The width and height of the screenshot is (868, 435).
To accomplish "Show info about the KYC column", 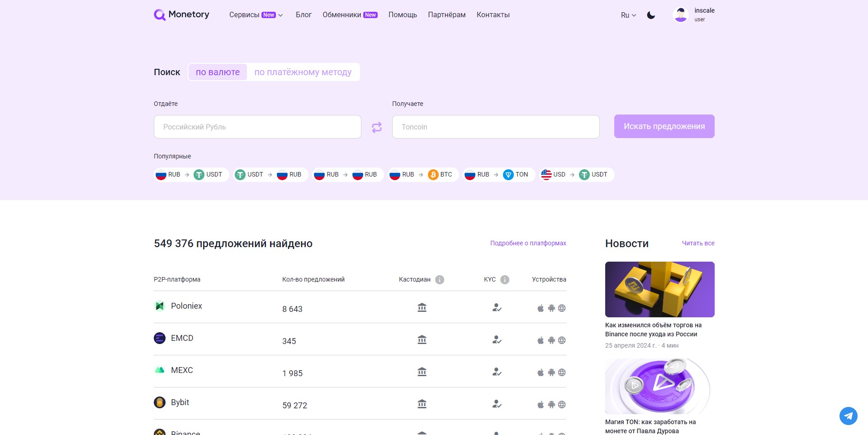I will pyautogui.click(x=505, y=280).
